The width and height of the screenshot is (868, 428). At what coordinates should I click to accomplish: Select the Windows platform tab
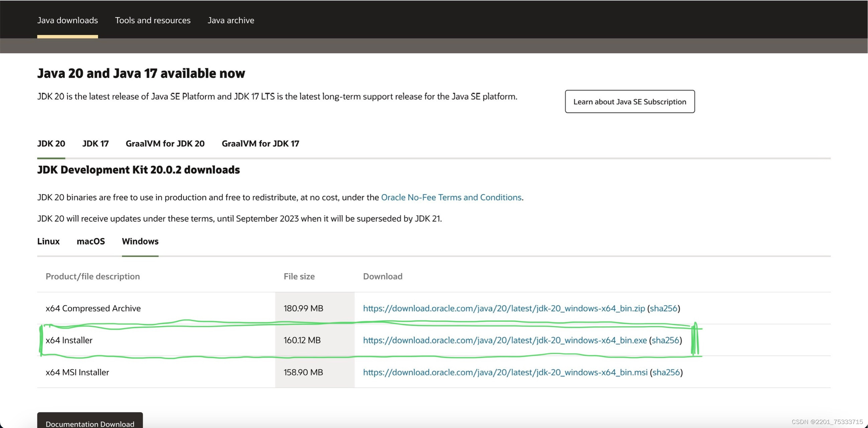[x=140, y=241]
